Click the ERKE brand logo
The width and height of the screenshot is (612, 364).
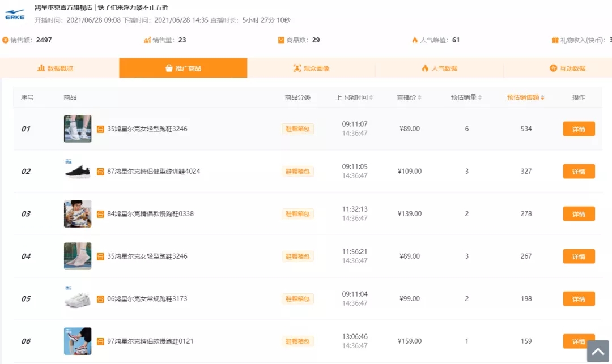pos(15,14)
